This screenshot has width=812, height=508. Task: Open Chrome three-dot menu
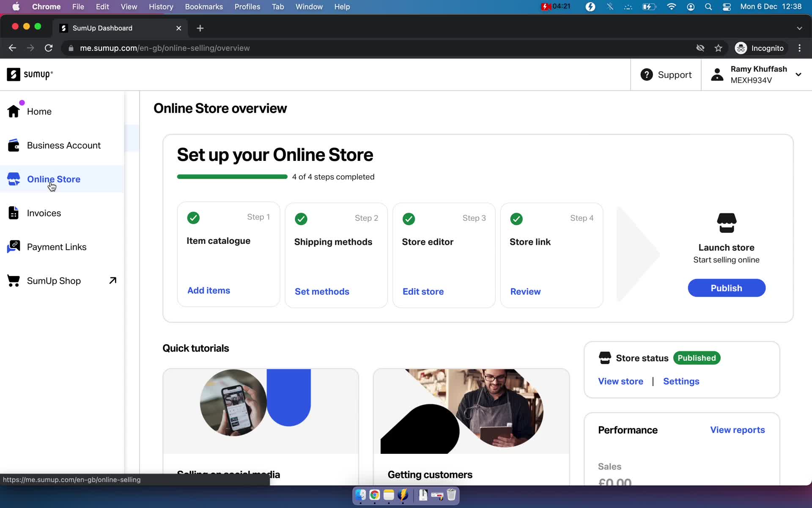799,48
